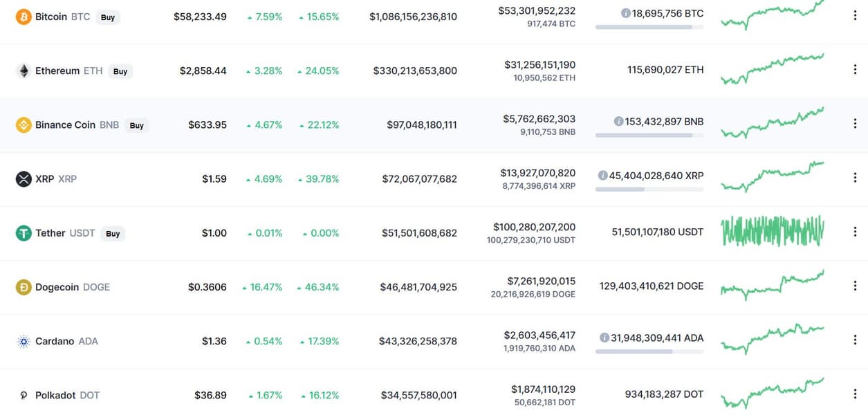Click the XRP logo icon
Screen dimensions: 868x415
(x=24, y=179)
